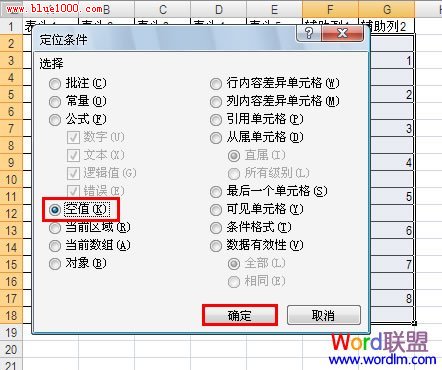Select row 20 header
The width and height of the screenshot is (442, 370).
tap(11, 349)
